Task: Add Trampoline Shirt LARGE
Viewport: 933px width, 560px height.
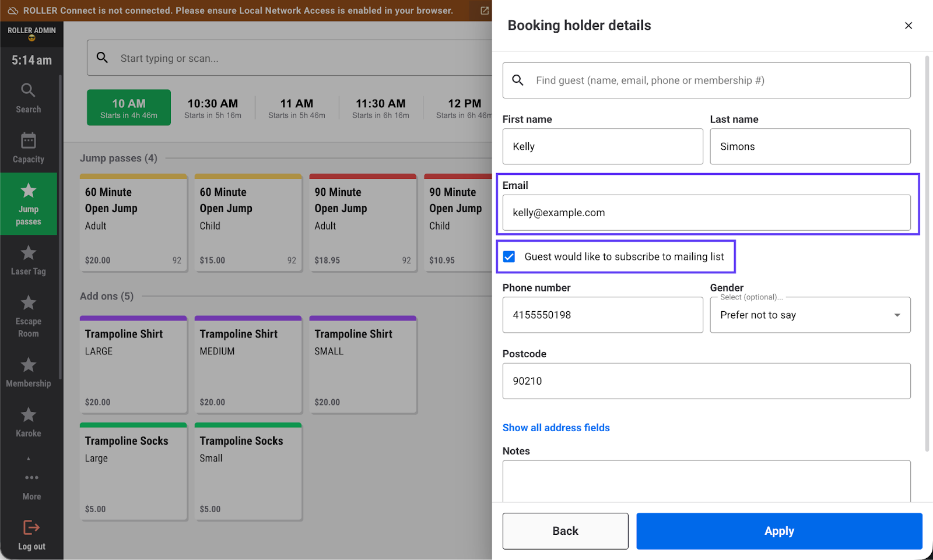Action: pyautogui.click(x=134, y=365)
